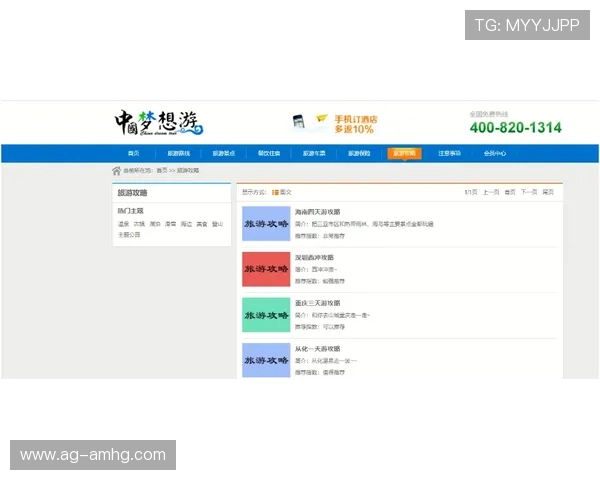Filter by 古镇 hot topic

(x=139, y=224)
